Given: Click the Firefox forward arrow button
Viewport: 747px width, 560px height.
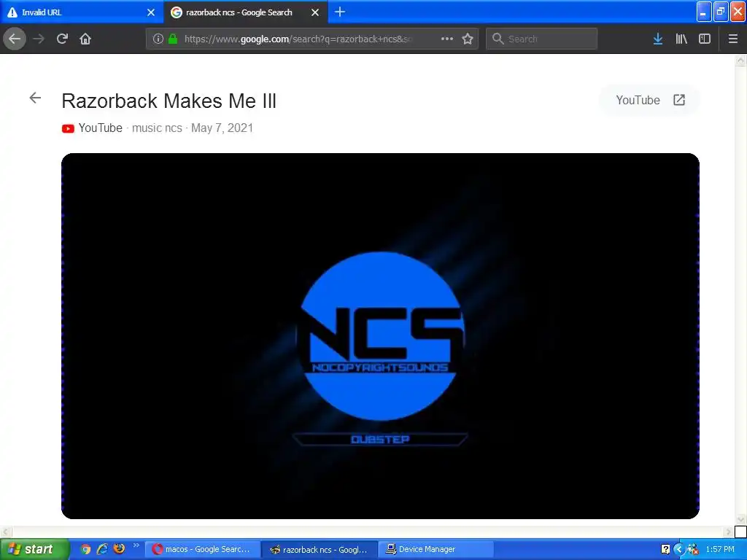Looking at the screenshot, I should tap(39, 39).
